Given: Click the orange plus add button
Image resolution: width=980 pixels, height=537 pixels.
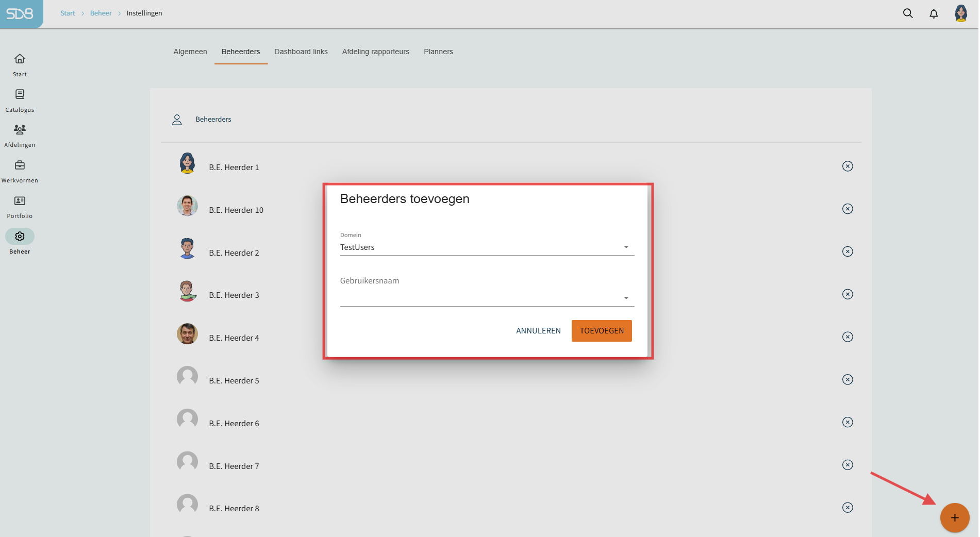Looking at the screenshot, I should [954, 517].
